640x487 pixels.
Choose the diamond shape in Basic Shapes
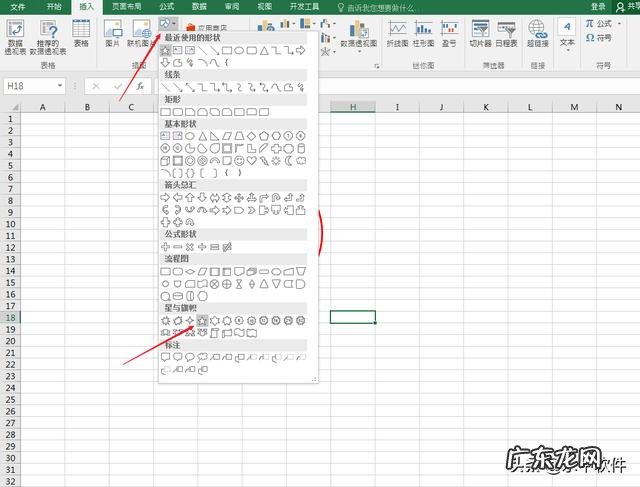pyautogui.click(x=251, y=136)
